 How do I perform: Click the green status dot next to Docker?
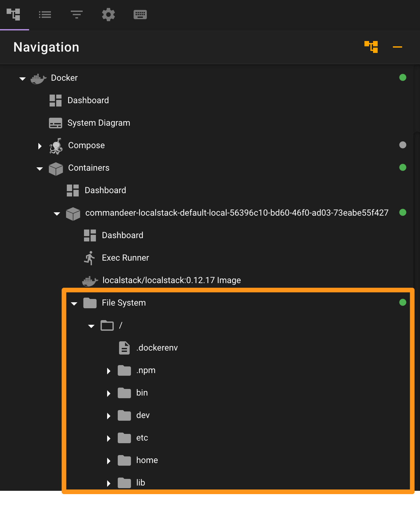402,78
